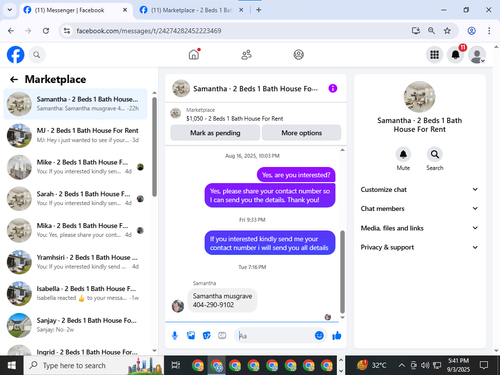
Task: Click the Samantha musgrave phone number message
Action: point(222,300)
